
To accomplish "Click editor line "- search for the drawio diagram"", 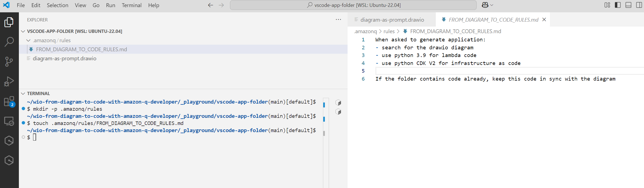I will pyautogui.click(x=424, y=48).
